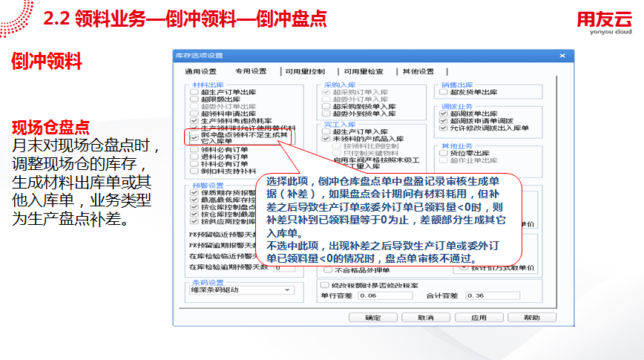Go to the 可用量检查 tab
The height and width of the screenshot is (360, 644).
(364, 71)
